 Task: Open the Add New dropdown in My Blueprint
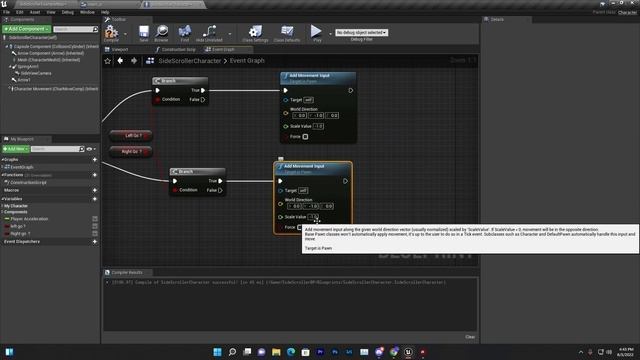pos(16,149)
